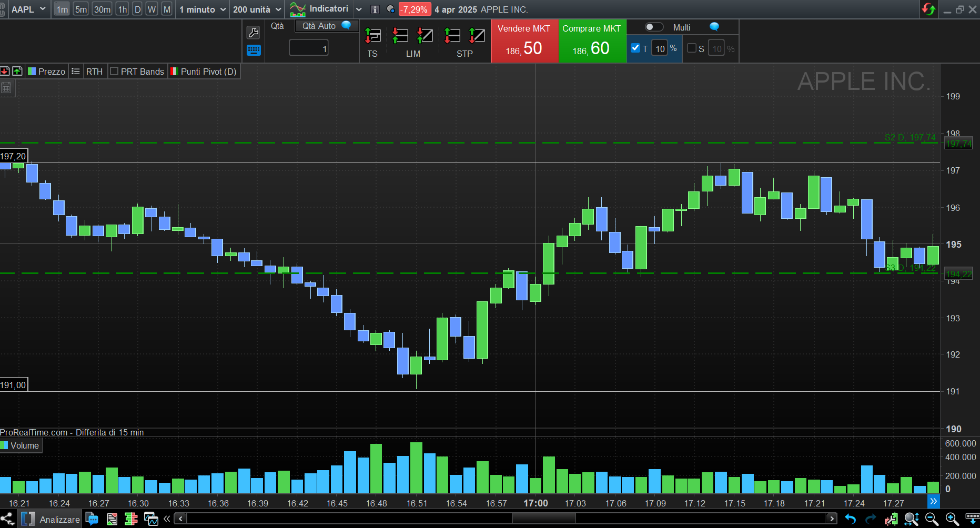The height and width of the screenshot is (528, 980).
Task: Zoom out the chart with minus magnifier
Action: pos(932,519)
